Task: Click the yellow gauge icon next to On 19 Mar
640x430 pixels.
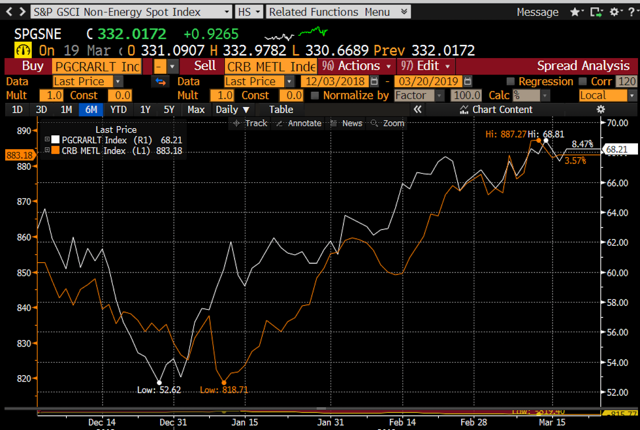Action: [x=23, y=50]
